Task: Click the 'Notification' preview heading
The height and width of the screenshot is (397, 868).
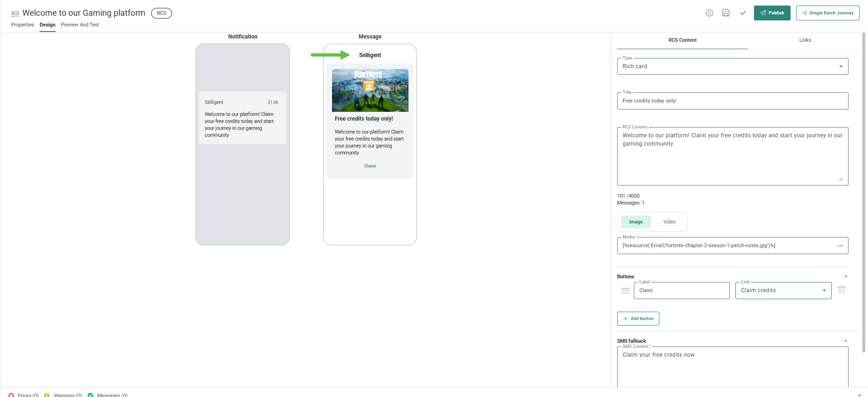Action: (x=243, y=37)
